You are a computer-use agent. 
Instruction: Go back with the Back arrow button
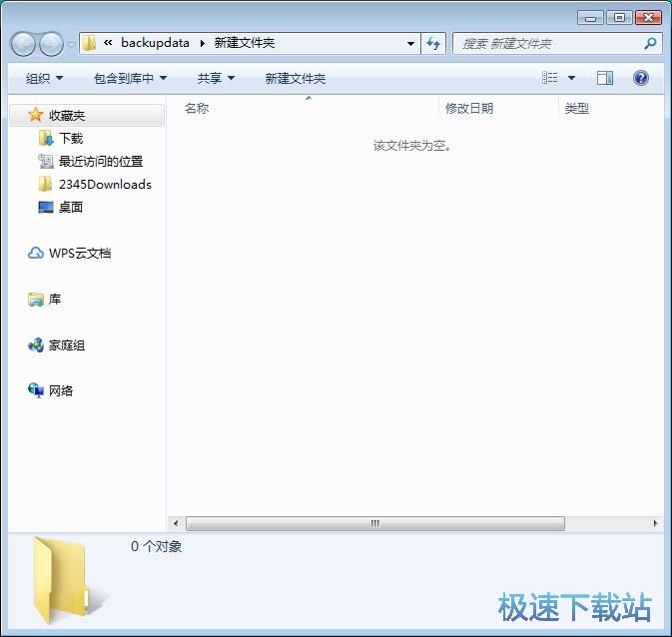pos(23,44)
